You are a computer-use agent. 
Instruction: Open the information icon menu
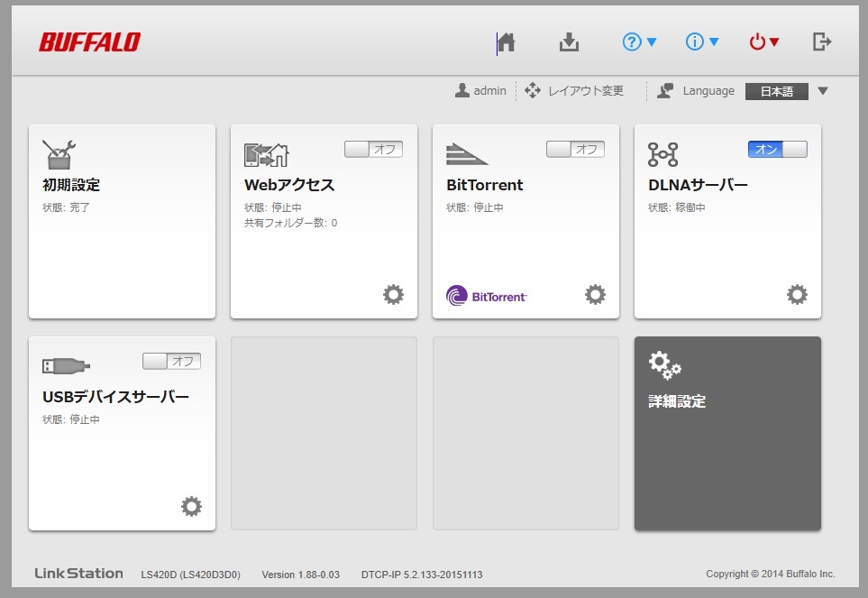point(701,42)
